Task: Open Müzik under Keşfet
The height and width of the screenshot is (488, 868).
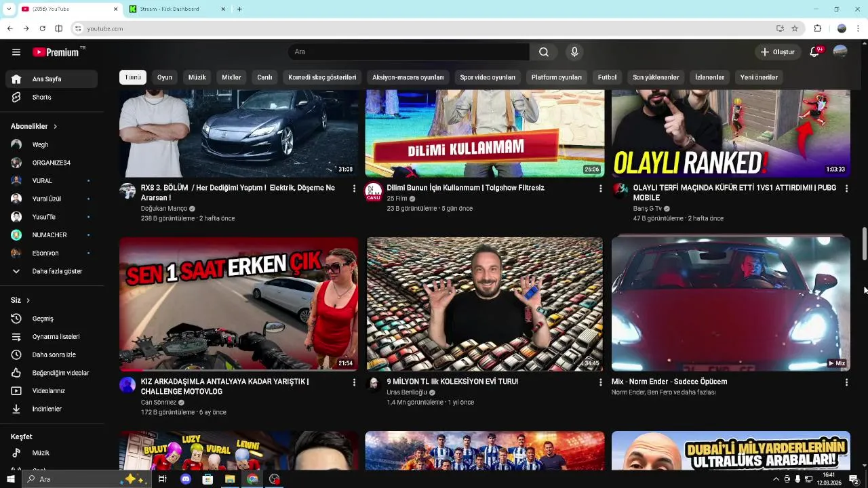Action: coord(52,453)
